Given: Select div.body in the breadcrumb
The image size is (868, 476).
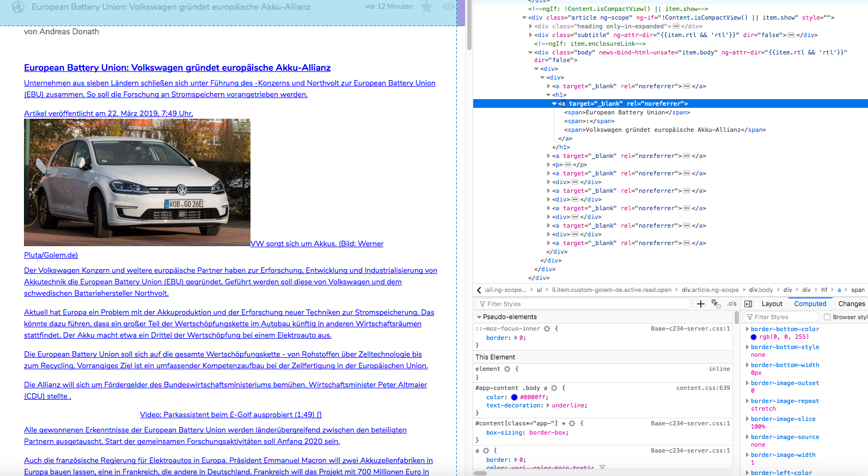Looking at the screenshot, I should coord(761,290).
